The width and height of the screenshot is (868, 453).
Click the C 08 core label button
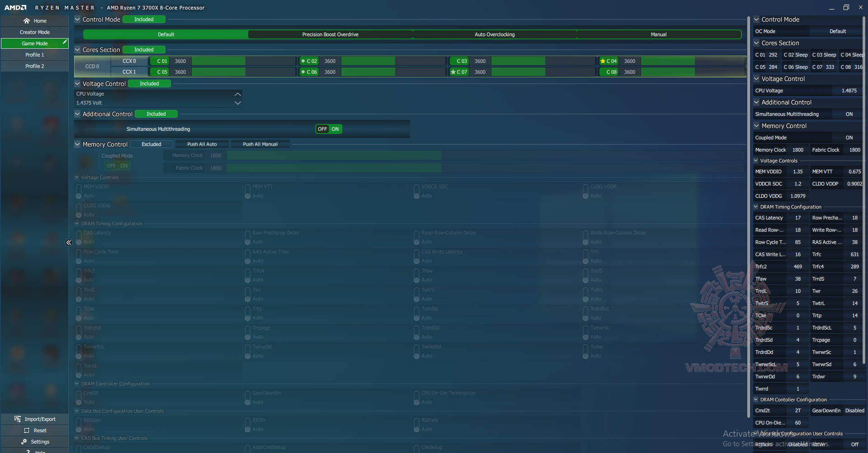(609, 72)
